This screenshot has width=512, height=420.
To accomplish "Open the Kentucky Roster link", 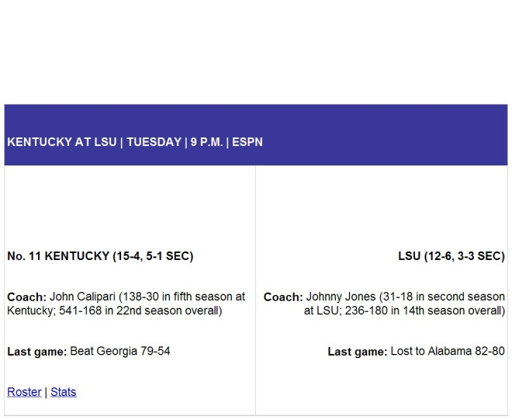I will coord(24,392).
